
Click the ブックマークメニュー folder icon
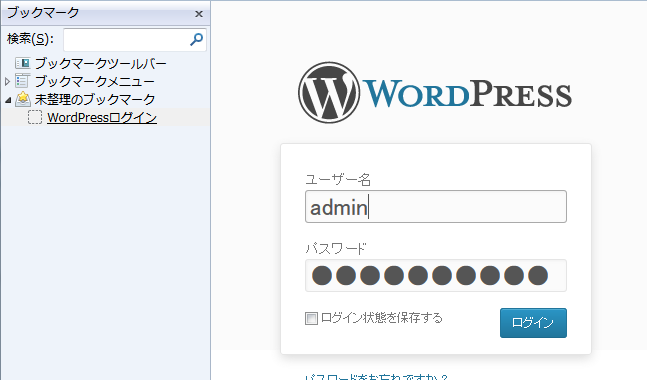coord(23,81)
